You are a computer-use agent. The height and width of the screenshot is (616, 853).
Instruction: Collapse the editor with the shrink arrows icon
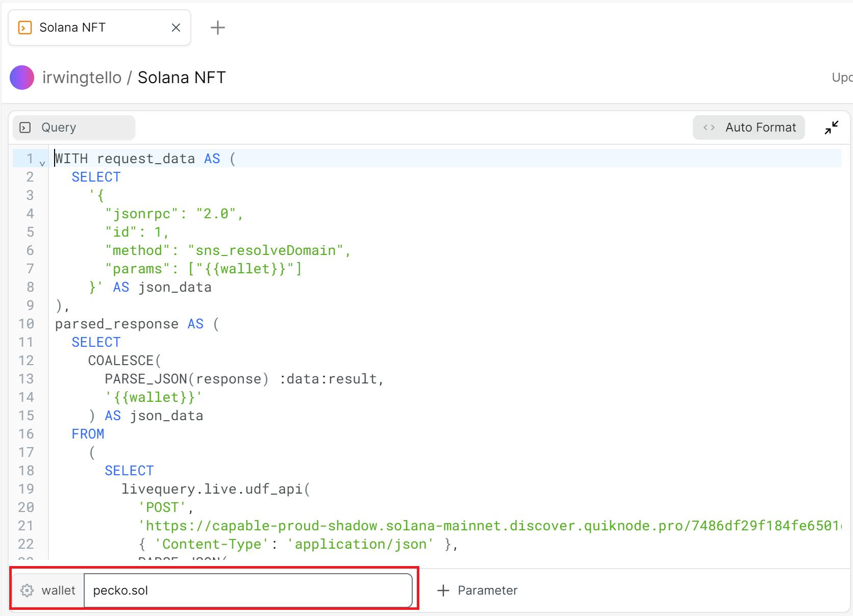(x=832, y=127)
